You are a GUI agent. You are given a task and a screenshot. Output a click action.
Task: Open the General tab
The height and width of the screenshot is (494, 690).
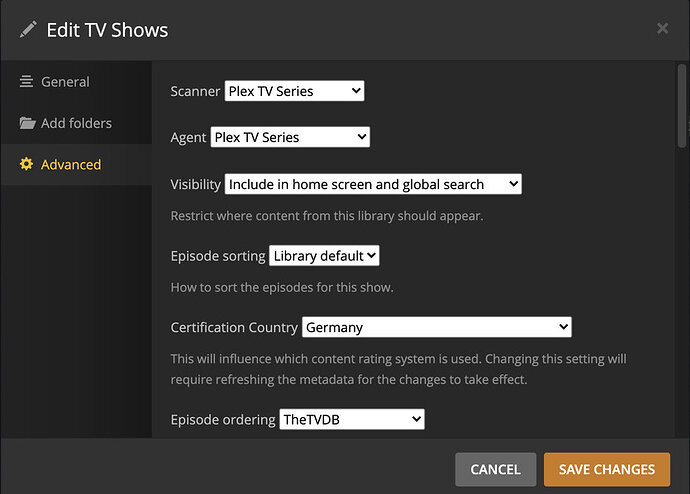coord(77,82)
